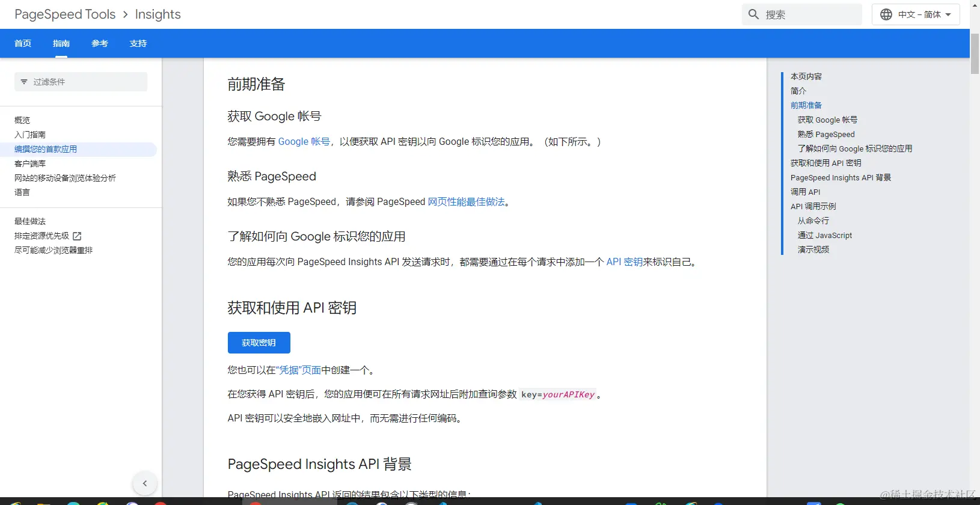Click the PageSpeed Tools breadcrumb
The height and width of the screenshot is (505, 980).
pyautogui.click(x=65, y=14)
